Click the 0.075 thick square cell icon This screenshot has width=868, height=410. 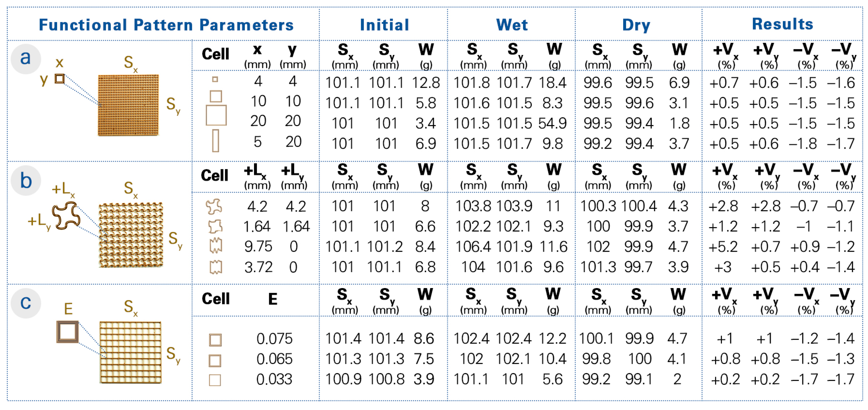coord(215,340)
